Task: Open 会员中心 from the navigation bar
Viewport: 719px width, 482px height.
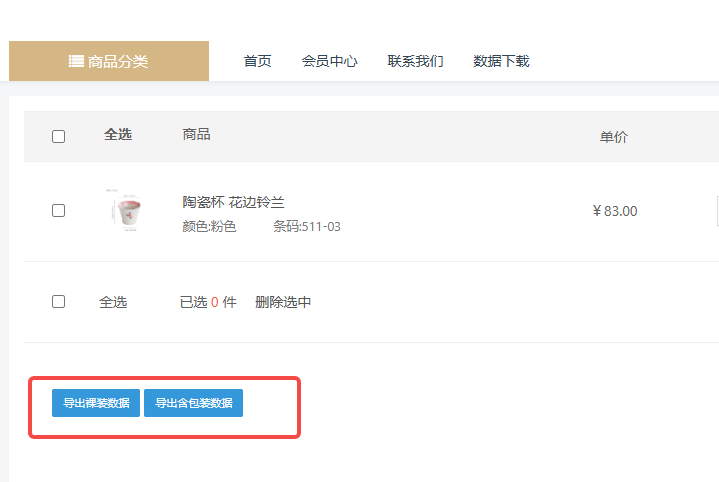Action: [330, 61]
